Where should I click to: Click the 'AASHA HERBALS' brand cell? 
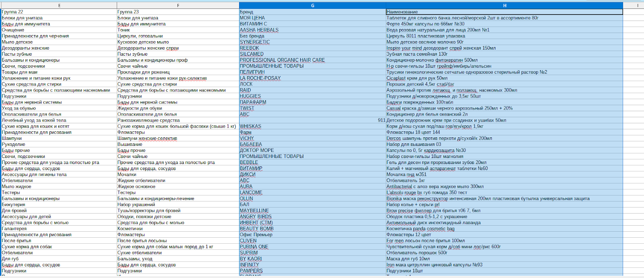313,30
